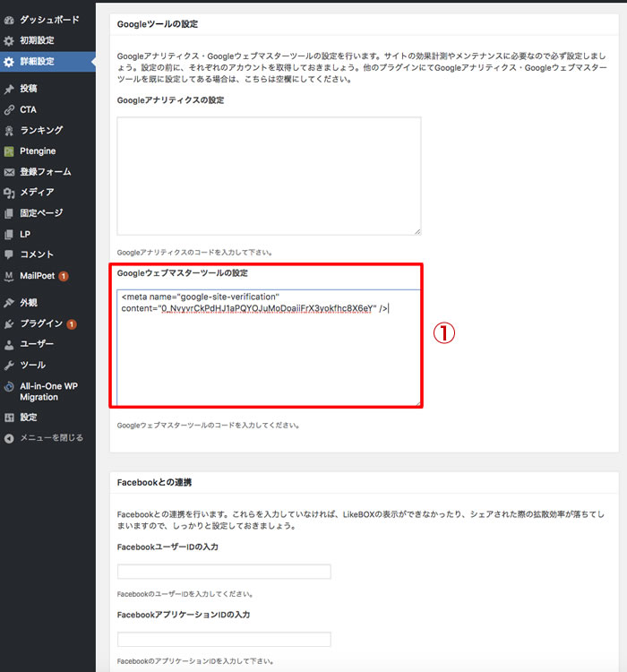Click the speech bubble icon beside コメント
This screenshot has width=627, height=672.
click(9, 254)
